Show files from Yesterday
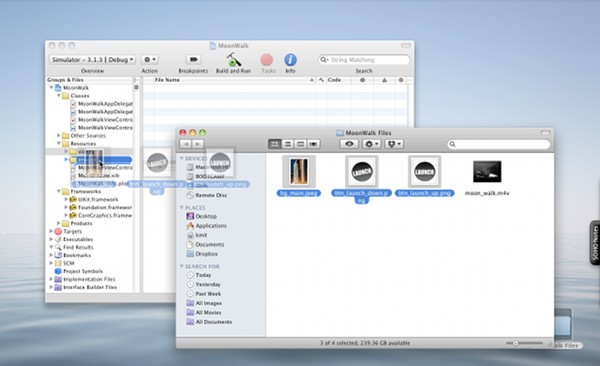Screen dimensions: 600x366 (204, 284)
